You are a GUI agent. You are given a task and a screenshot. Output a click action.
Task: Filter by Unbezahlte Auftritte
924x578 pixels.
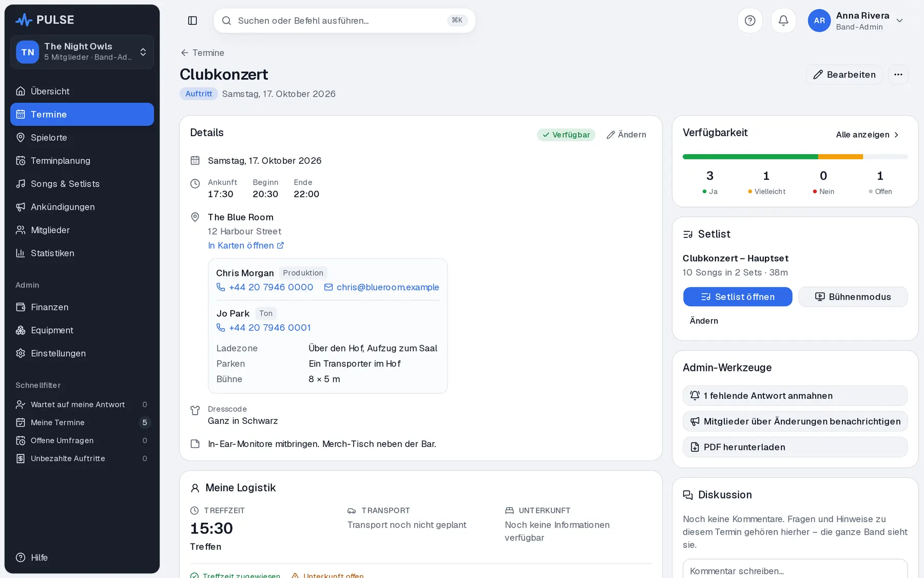pyautogui.click(x=82, y=458)
